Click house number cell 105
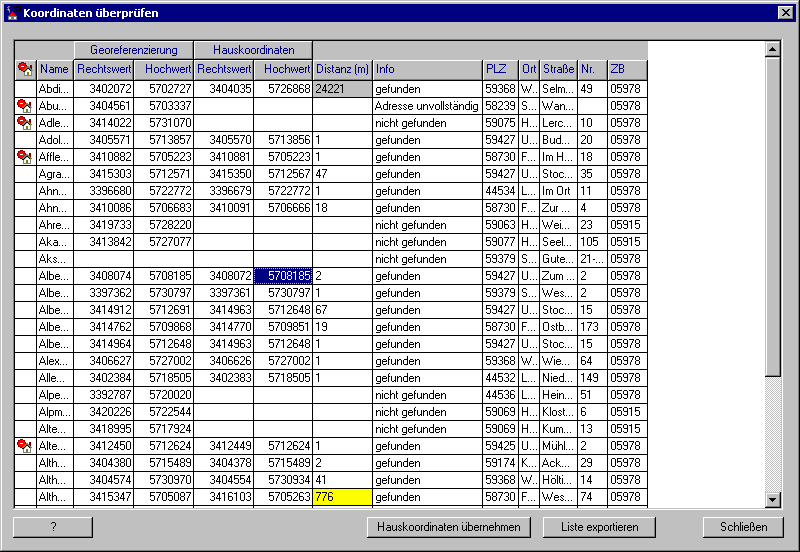 (592, 242)
